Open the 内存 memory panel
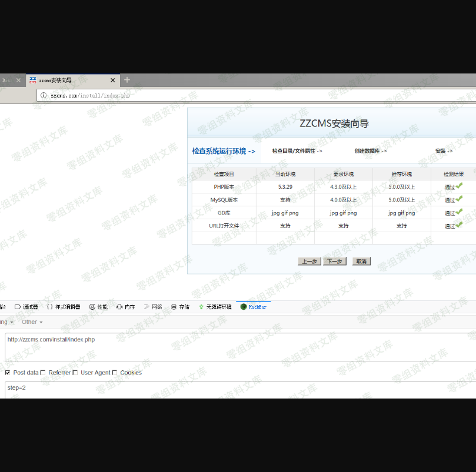This screenshot has width=476, height=472. 126,307
